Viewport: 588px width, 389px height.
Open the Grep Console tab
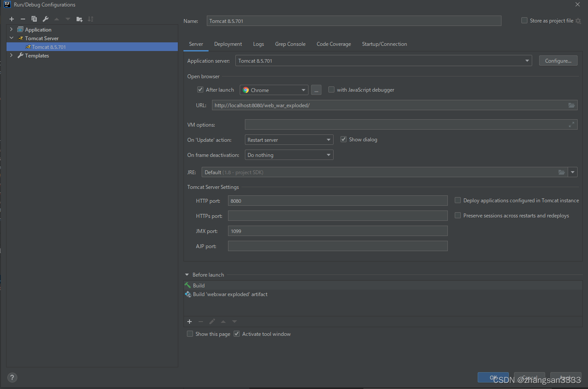[290, 44]
